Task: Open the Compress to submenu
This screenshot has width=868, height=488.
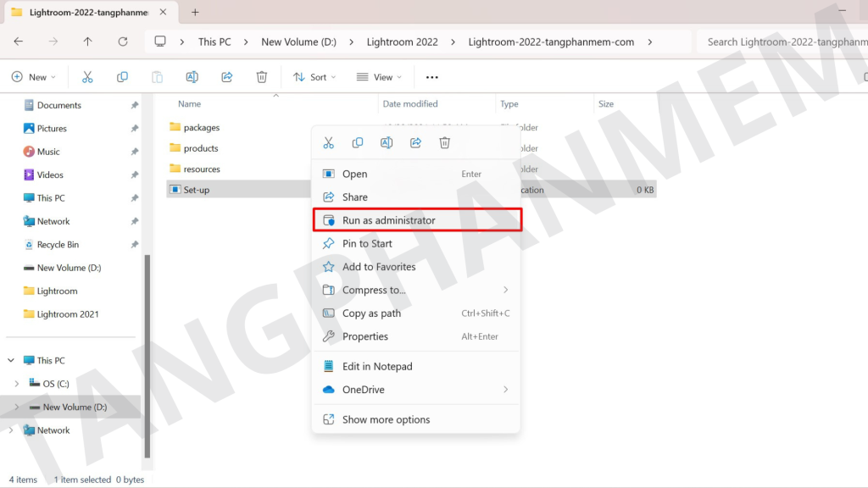Action: (x=374, y=290)
